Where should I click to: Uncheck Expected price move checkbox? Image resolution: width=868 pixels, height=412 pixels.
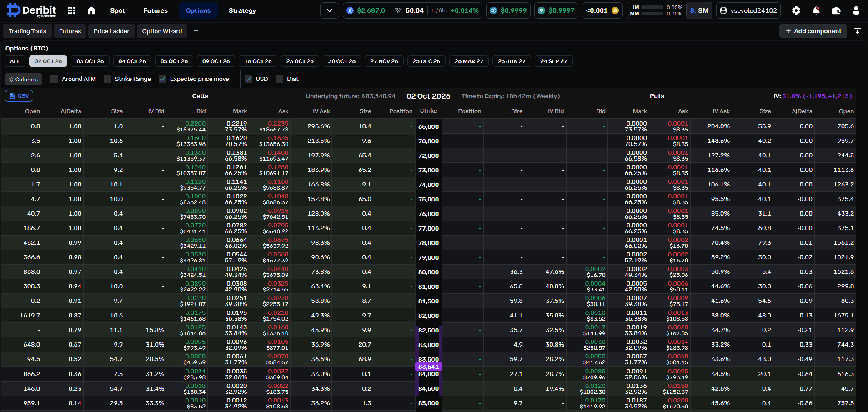[x=162, y=79]
